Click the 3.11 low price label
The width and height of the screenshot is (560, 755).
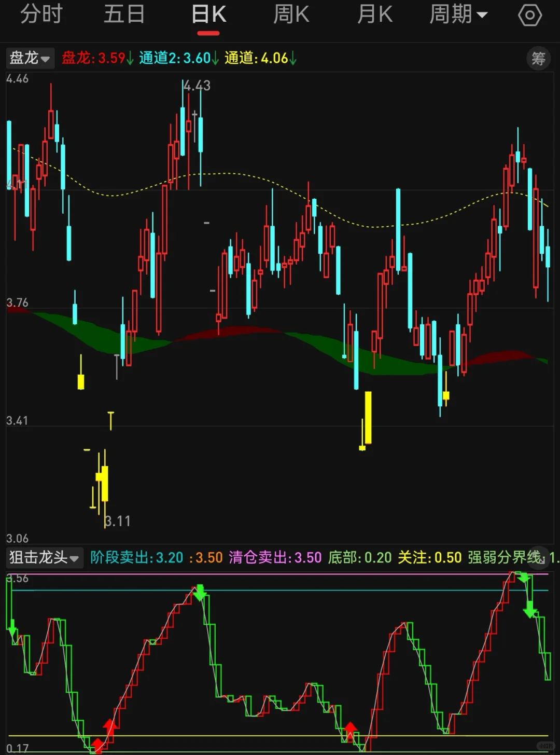[x=118, y=521]
